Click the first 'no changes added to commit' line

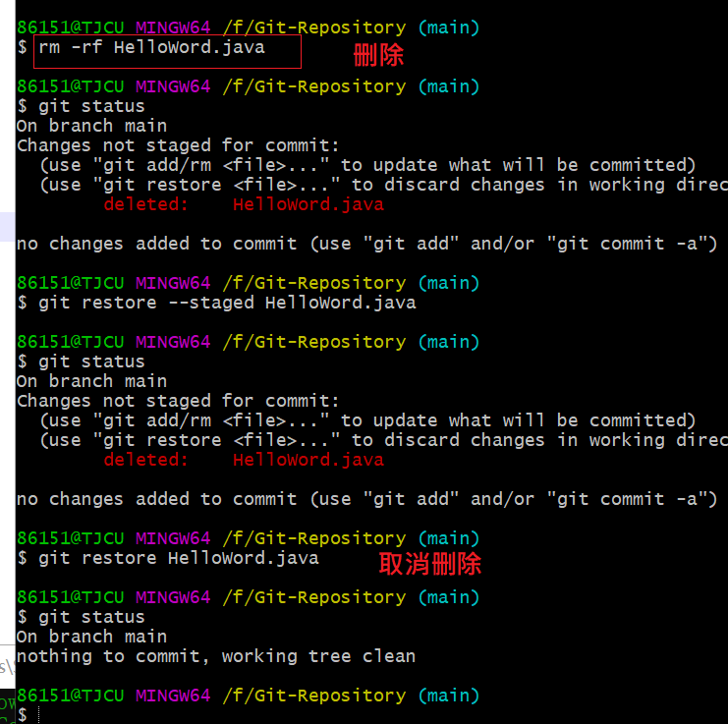(366, 244)
